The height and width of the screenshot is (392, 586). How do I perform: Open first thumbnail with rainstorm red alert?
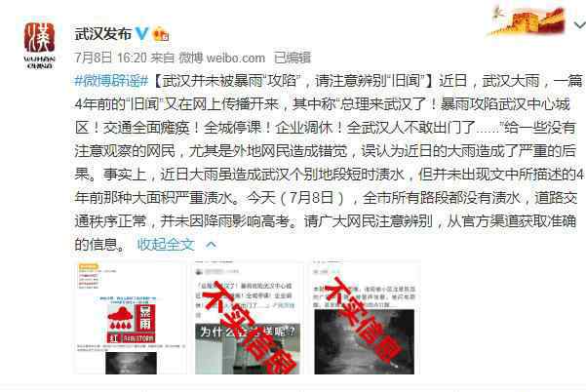pos(131,318)
